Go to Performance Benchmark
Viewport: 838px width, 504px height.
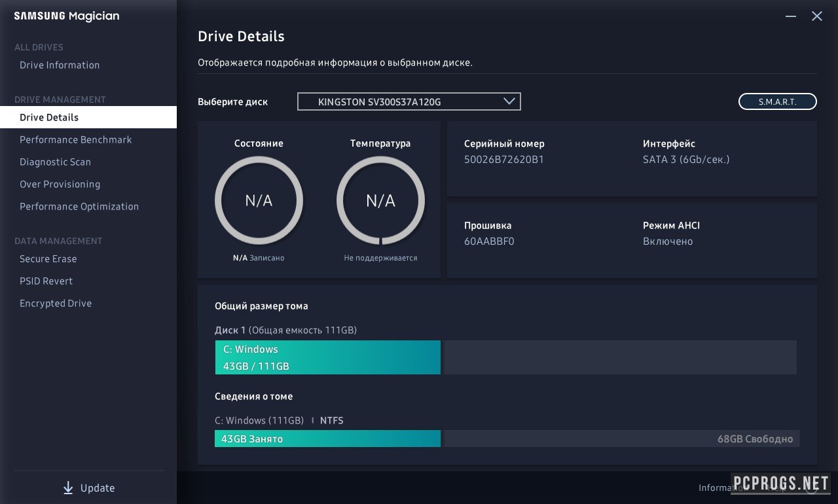[x=75, y=140]
